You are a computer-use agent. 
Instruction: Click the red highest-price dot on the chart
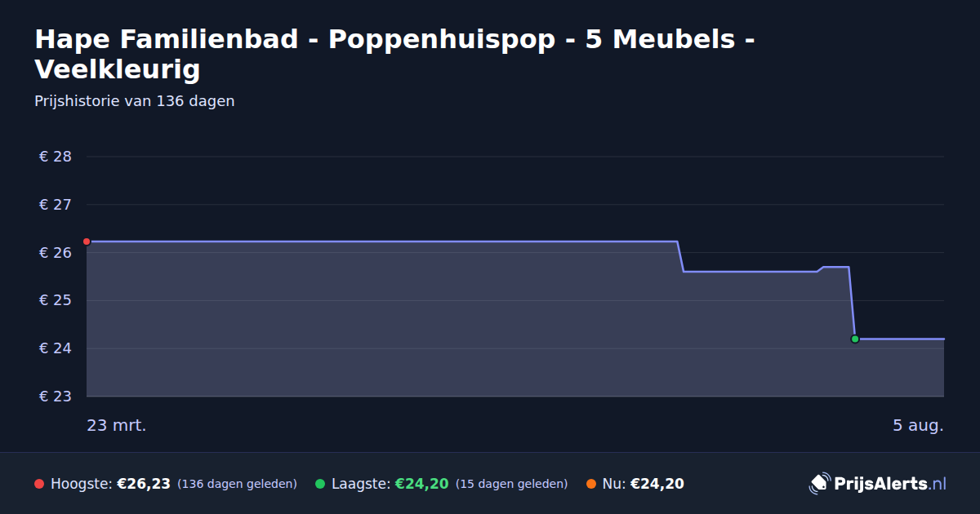(x=87, y=241)
